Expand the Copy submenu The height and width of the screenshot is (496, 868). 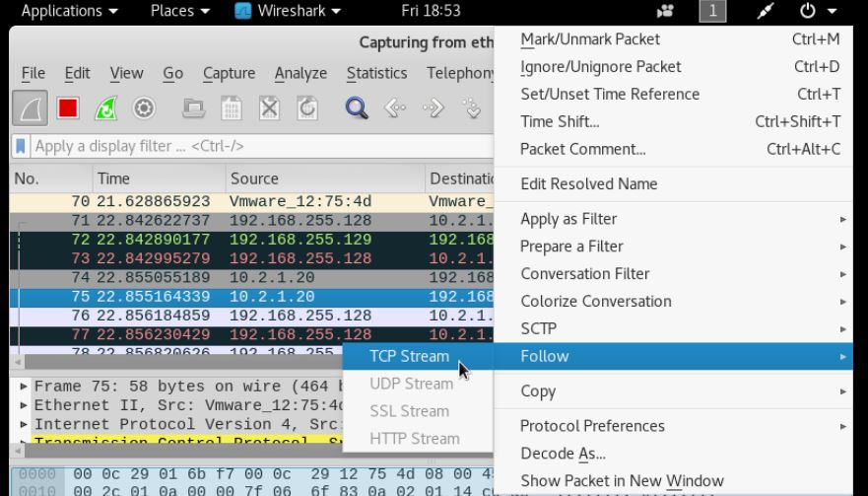pos(673,391)
